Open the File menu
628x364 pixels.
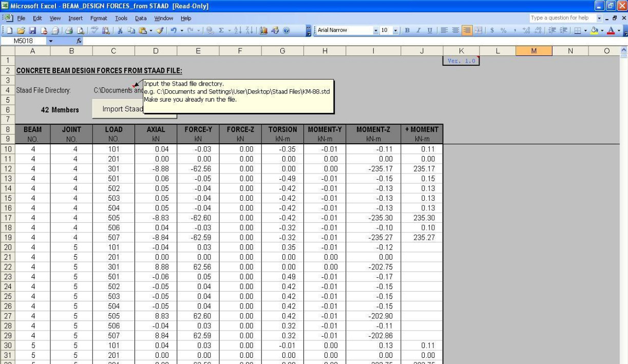pyautogui.click(x=22, y=18)
